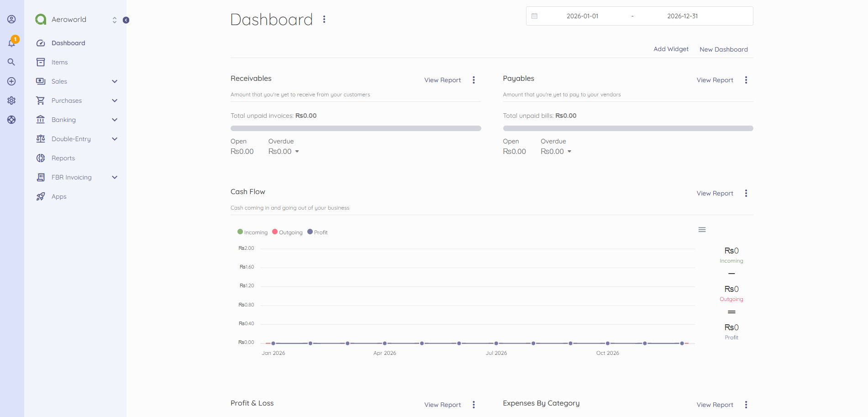The image size is (868, 417).
Task: Click the Apps rocket icon
Action: pyautogui.click(x=41, y=196)
